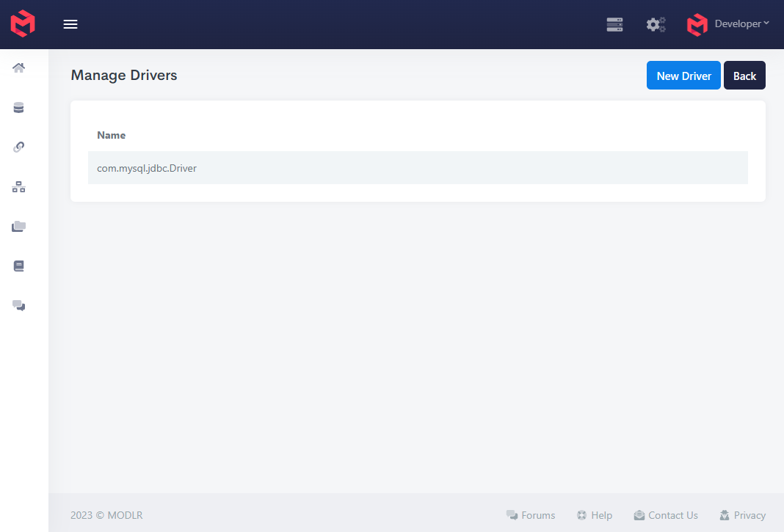This screenshot has width=784, height=532.
Task: Open the connections link icon in sidebar
Action: 18,147
